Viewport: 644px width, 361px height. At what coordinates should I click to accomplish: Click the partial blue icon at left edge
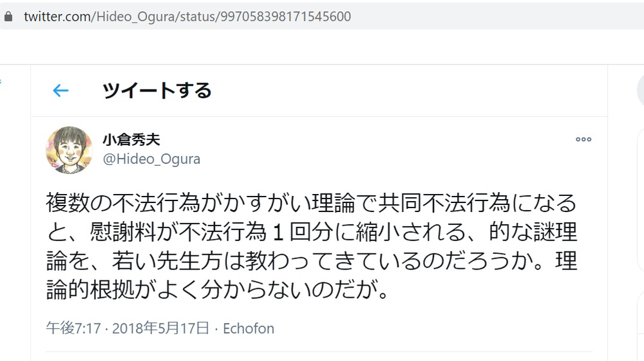point(1,81)
